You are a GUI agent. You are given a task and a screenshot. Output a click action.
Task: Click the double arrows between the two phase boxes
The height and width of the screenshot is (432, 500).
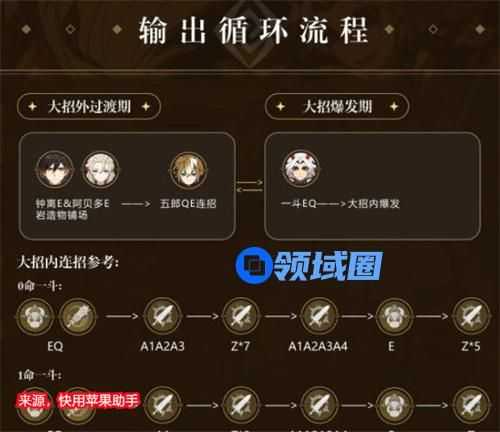(x=250, y=186)
